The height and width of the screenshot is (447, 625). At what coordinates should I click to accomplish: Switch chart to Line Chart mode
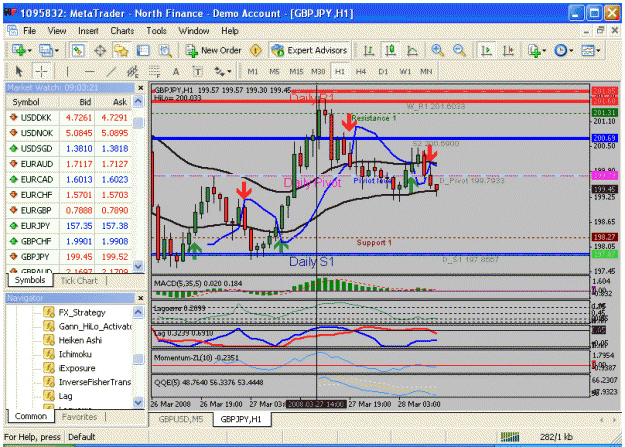click(x=412, y=51)
